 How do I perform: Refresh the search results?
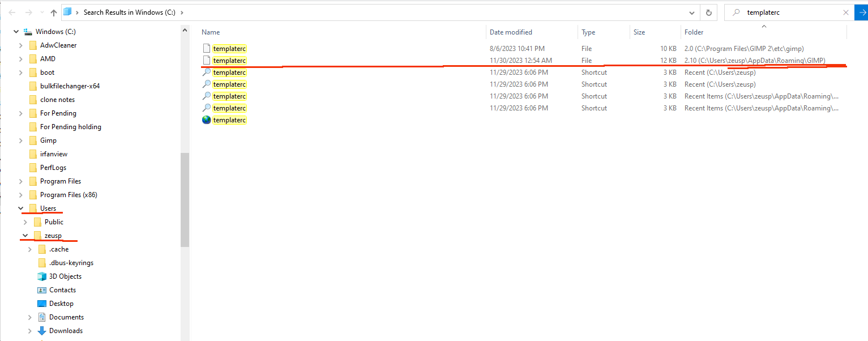(x=708, y=12)
